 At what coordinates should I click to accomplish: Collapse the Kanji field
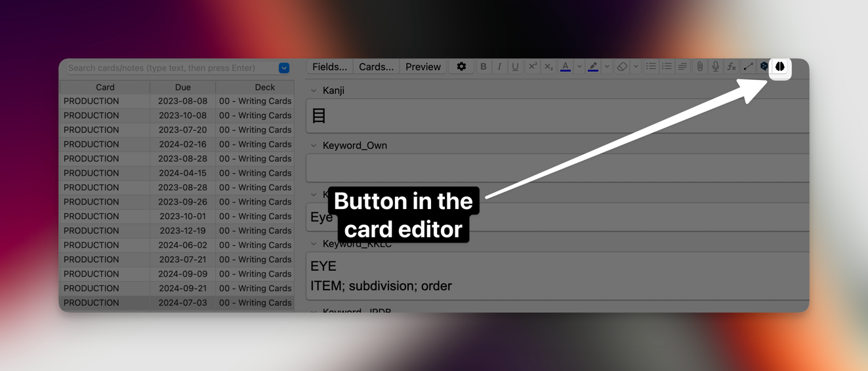click(314, 90)
